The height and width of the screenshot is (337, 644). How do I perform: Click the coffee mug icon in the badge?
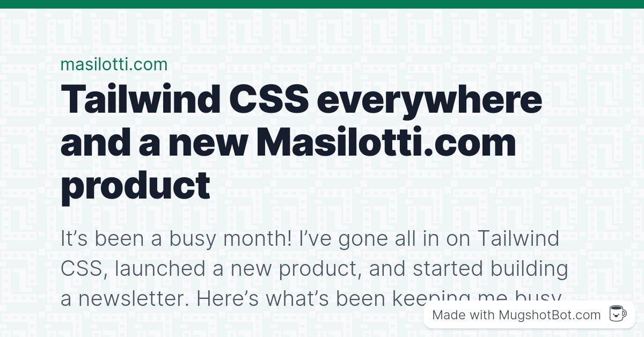pyautogui.click(x=618, y=314)
